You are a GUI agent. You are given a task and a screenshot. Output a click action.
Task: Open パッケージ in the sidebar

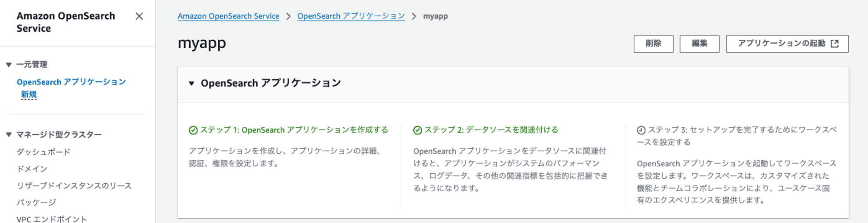click(36, 203)
